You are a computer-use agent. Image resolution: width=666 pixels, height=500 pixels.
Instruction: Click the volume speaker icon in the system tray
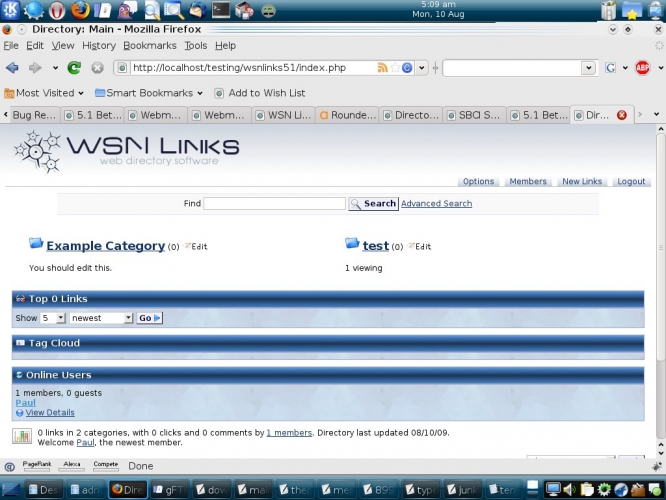pos(568,489)
